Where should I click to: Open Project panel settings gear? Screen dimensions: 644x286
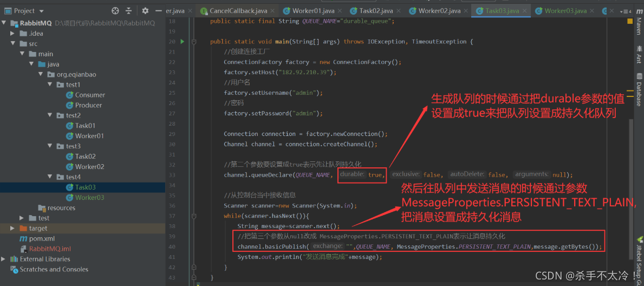145,11
